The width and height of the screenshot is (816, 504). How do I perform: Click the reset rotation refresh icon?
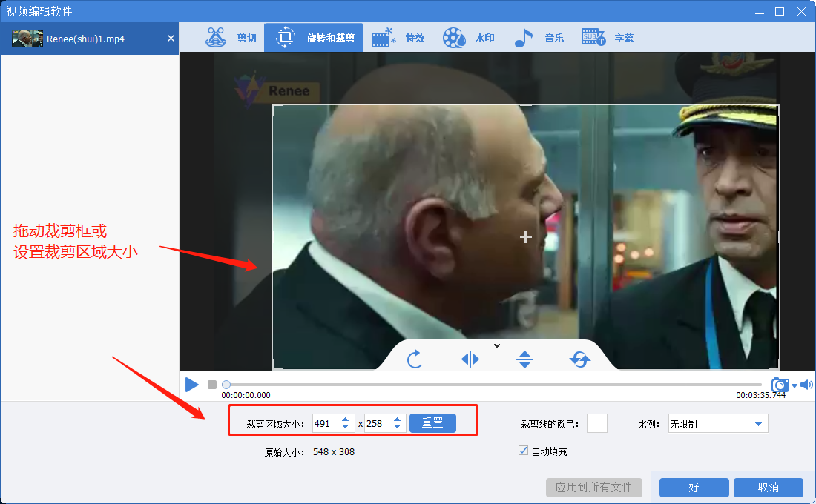580,359
